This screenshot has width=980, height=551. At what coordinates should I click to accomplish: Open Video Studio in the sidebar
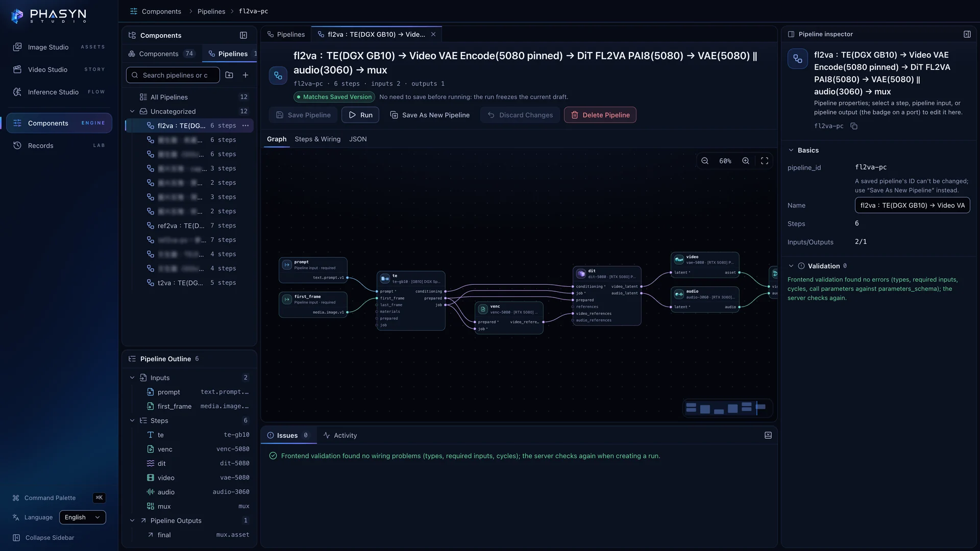pyautogui.click(x=59, y=69)
